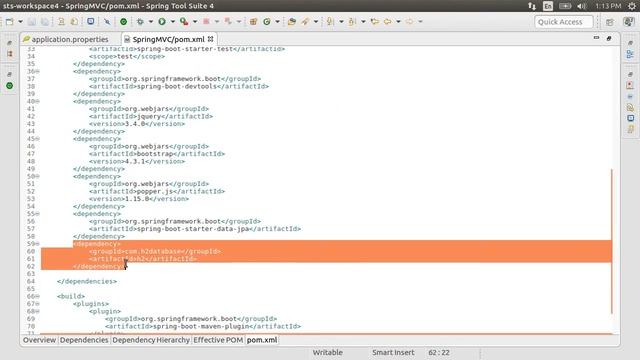
Task: Focus the Quick Access search field
Action: coord(564,22)
